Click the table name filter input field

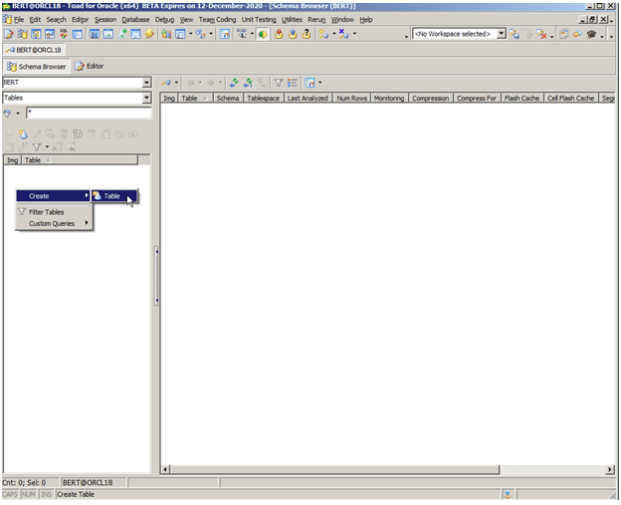click(x=89, y=113)
